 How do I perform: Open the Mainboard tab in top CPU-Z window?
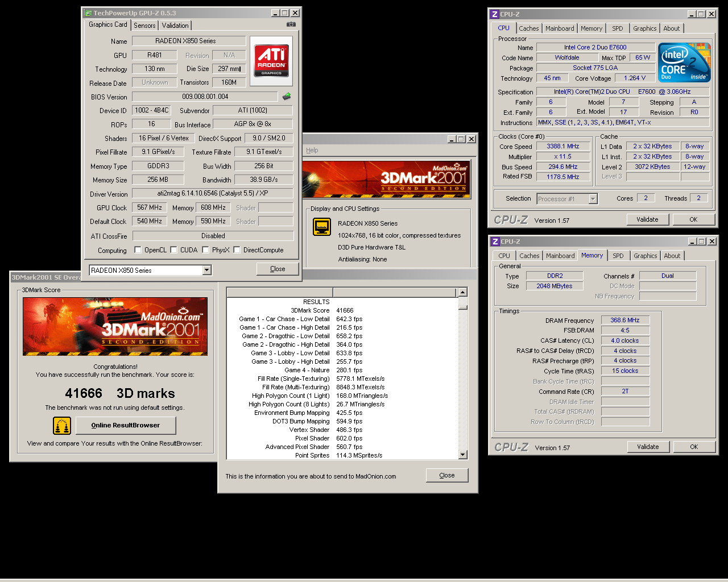[560, 28]
